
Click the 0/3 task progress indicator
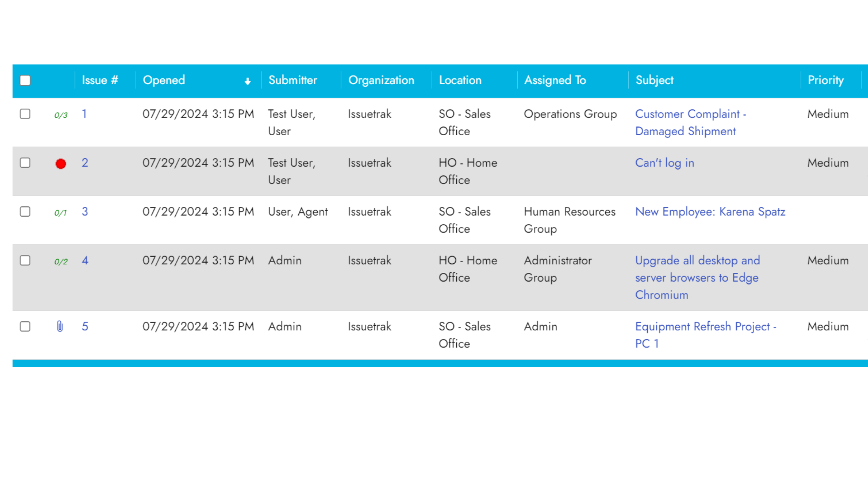[61, 115]
